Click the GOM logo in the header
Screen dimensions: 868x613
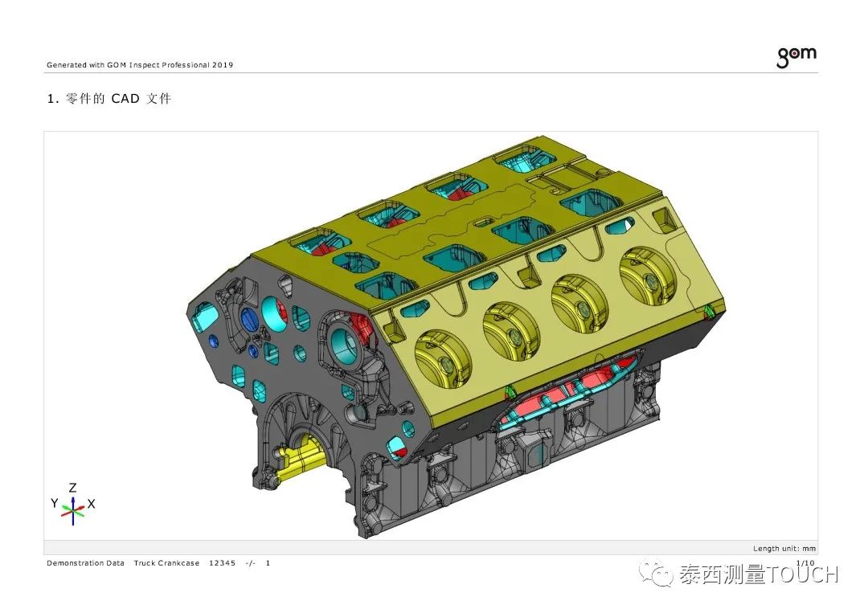click(796, 57)
